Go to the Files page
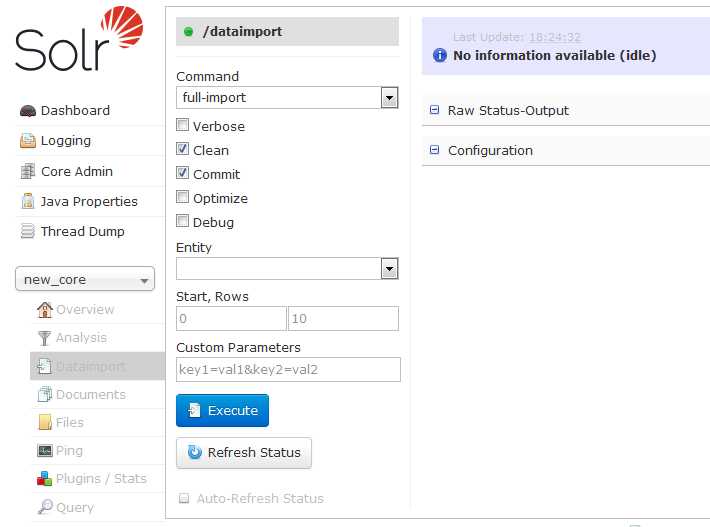This screenshot has width=710, height=527. 70,422
